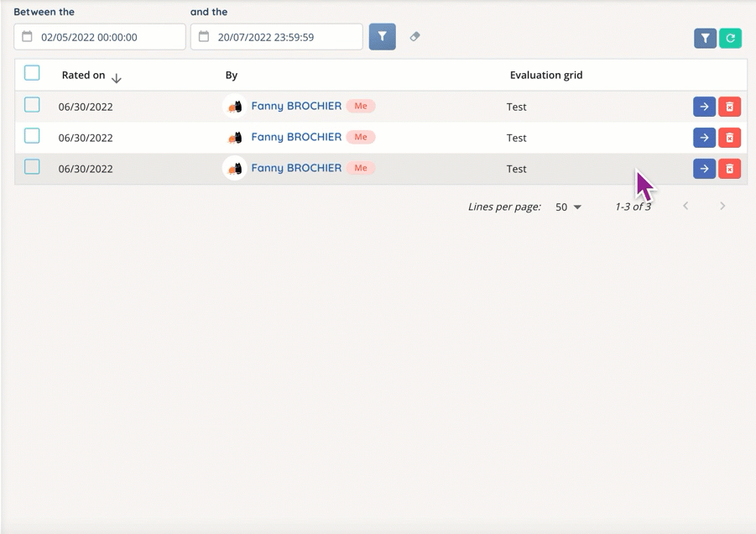Select the third row checkbox
The width and height of the screenshot is (756, 534).
tap(32, 167)
